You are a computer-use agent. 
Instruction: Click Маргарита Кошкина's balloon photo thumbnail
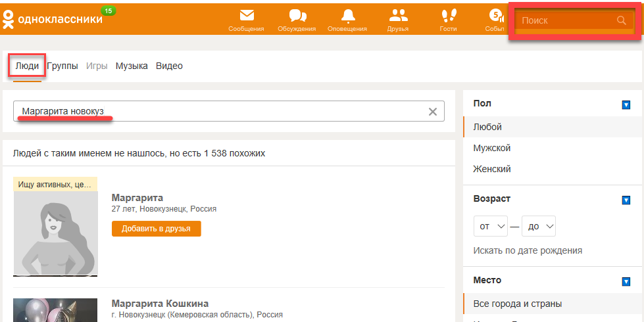(x=55, y=310)
